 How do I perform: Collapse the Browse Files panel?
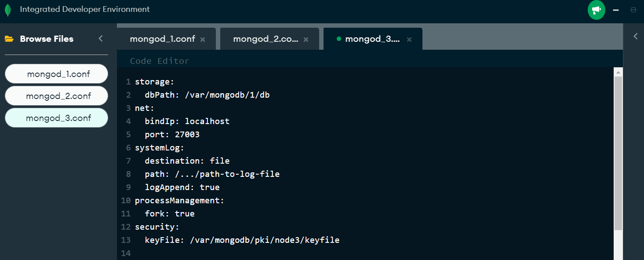point(101,39)
